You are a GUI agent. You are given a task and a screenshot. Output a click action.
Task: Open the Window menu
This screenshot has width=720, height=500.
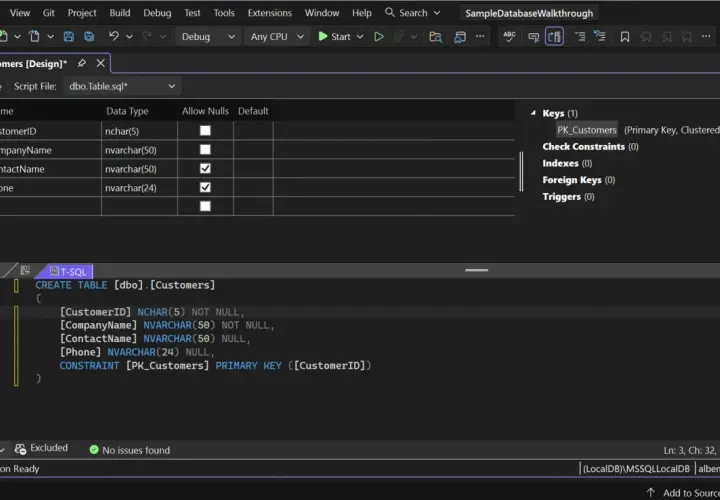(322, 13)
